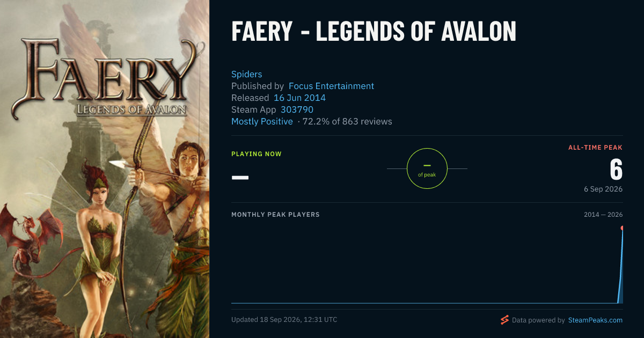Open Steam App 303790 link
The height and width of the screenshot is (338, 644).
pos(297,109)
